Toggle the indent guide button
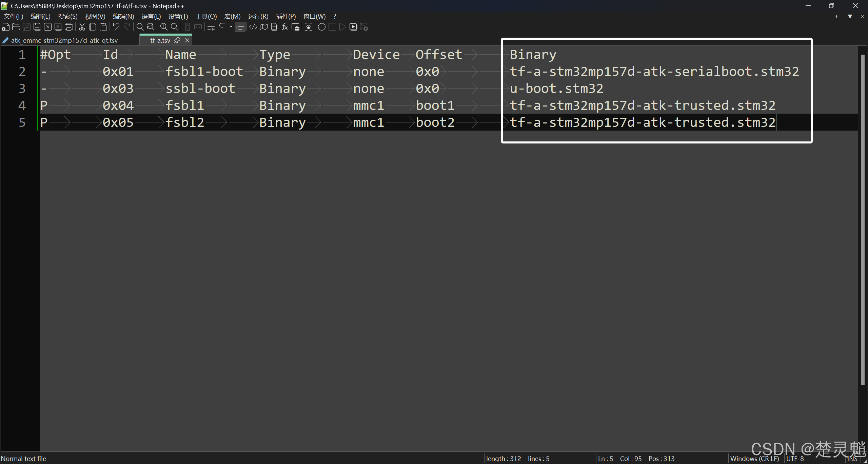 (x=240, y=27)
